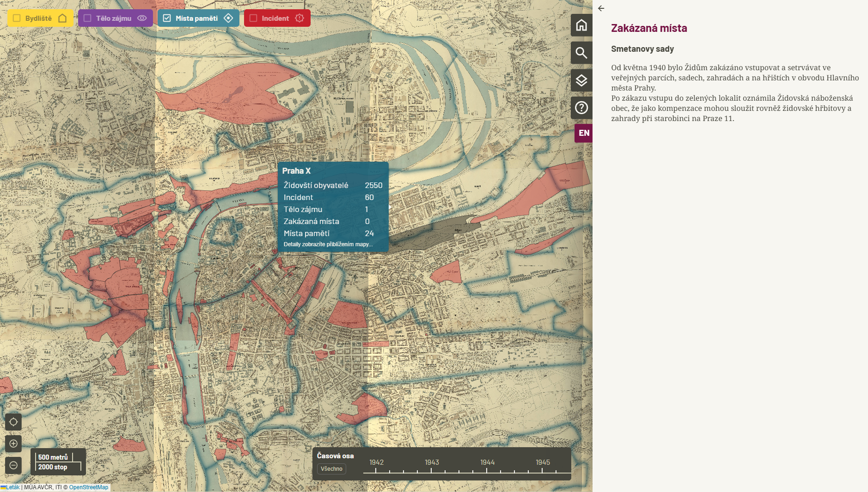This screenshot has width=868, height=492.
Task: Click the home icon button
Action: [581, 25]
